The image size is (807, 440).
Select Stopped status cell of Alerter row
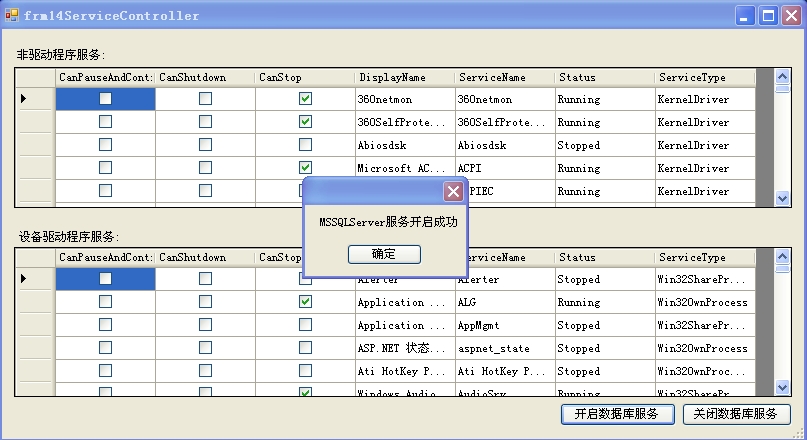coord(605,279)
